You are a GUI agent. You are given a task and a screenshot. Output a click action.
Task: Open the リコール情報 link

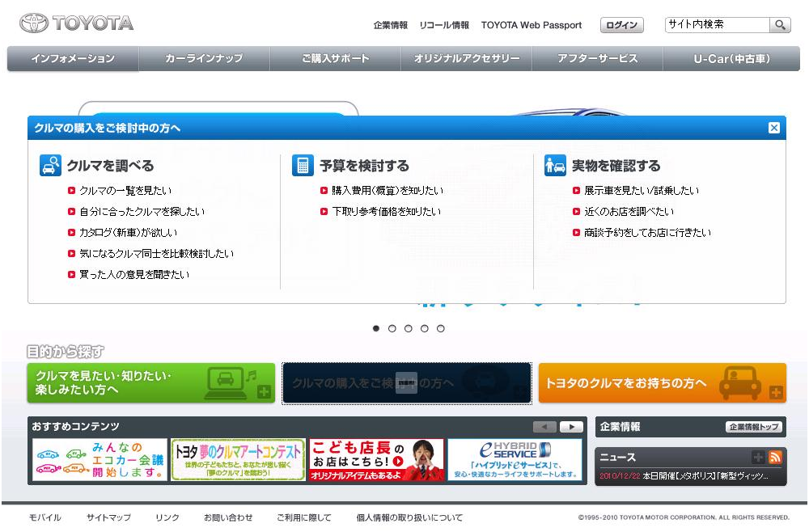[x=444, y=25]
